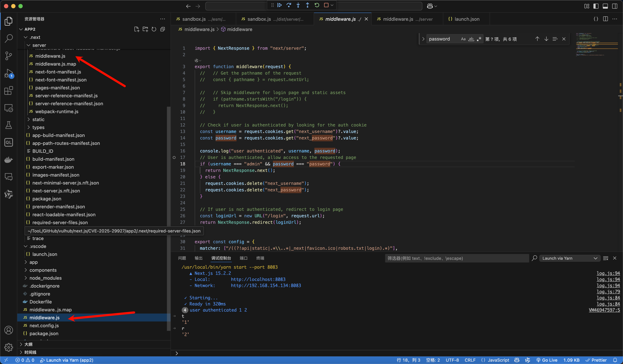Create a new folder in APP2 explorer

tap(145, 29)
